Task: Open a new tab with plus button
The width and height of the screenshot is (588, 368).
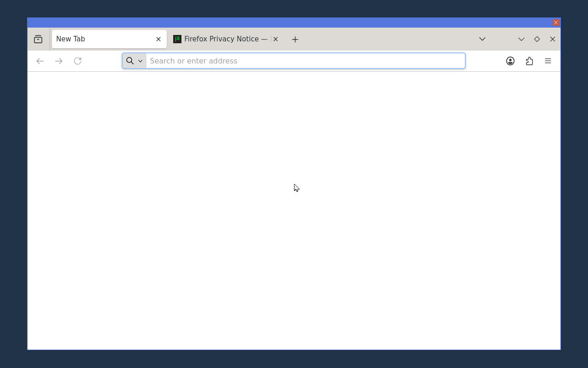Action: tap(295, 39)
